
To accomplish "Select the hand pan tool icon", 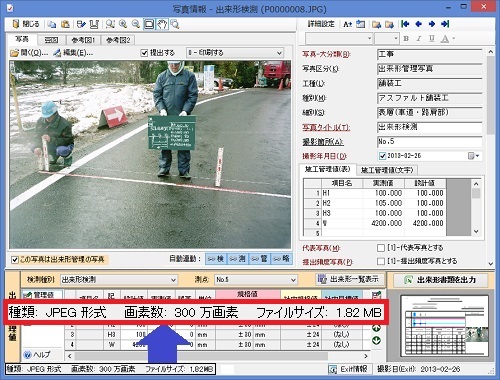I will click(162, 24).
